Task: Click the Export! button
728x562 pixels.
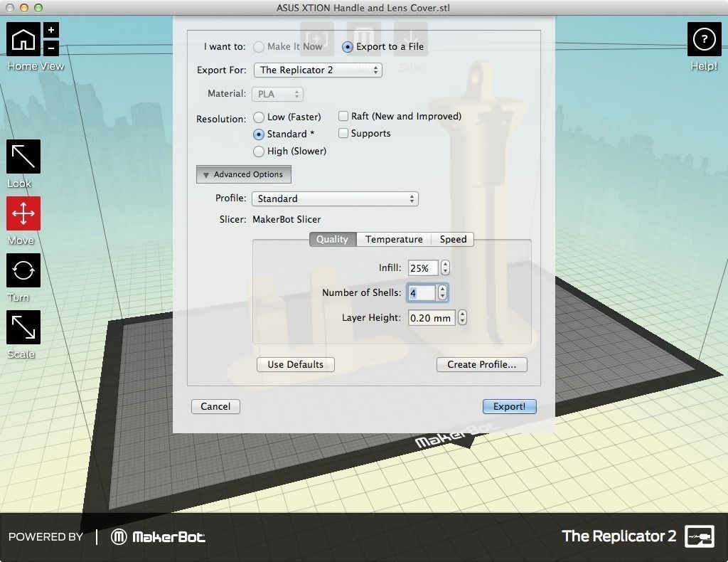Action: (x=509, y=406)
